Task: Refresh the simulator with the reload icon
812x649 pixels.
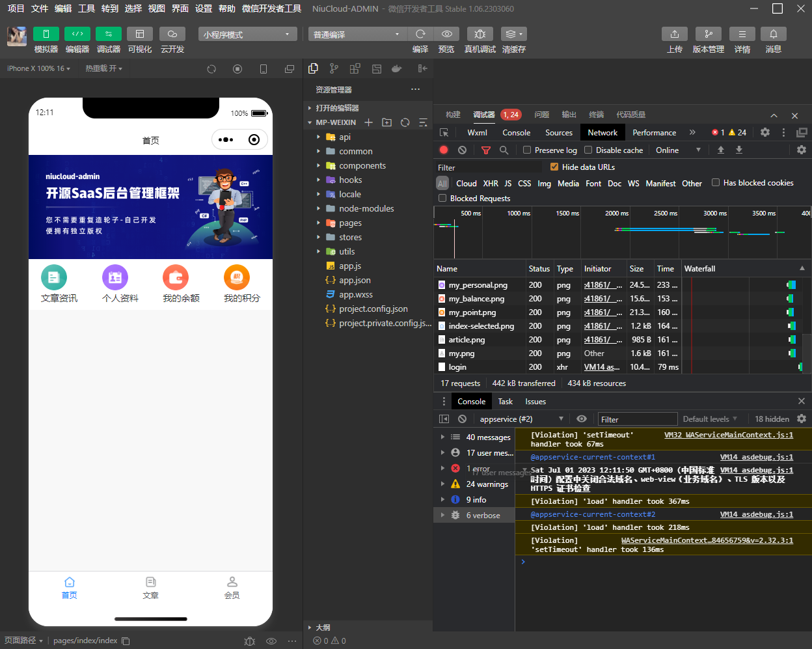Action: (211, 69)
